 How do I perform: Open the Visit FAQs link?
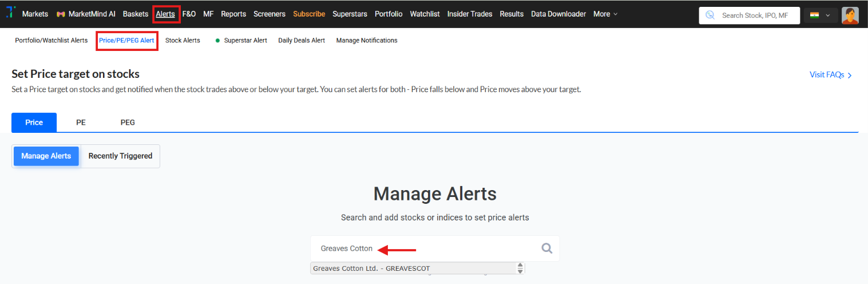[827, 75]
